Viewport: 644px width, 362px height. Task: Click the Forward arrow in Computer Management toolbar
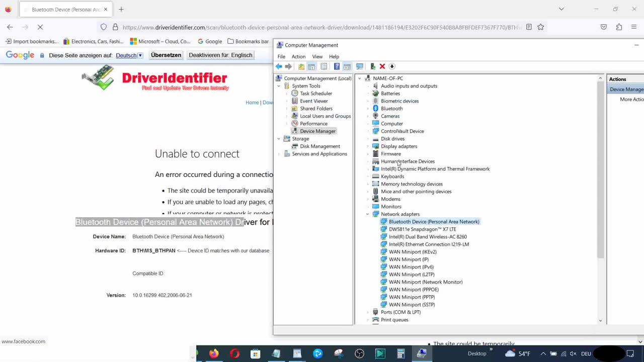[x=288, y=66]
